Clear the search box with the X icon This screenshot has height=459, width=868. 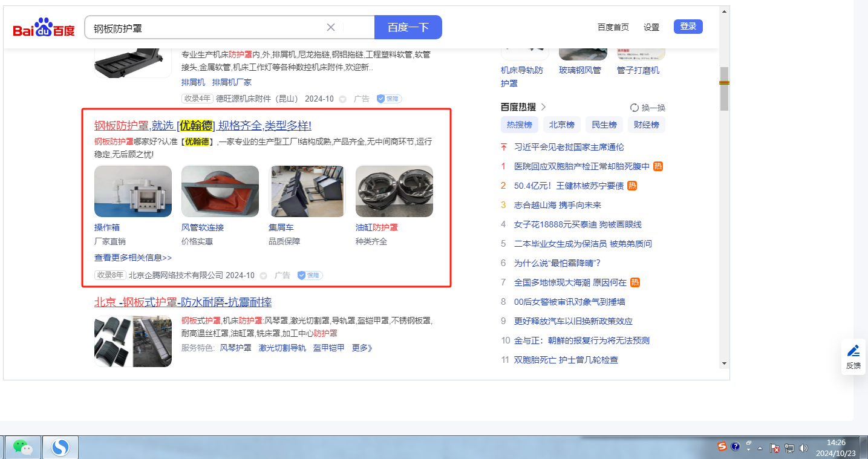pyautogui.click(x=331, y=27)
